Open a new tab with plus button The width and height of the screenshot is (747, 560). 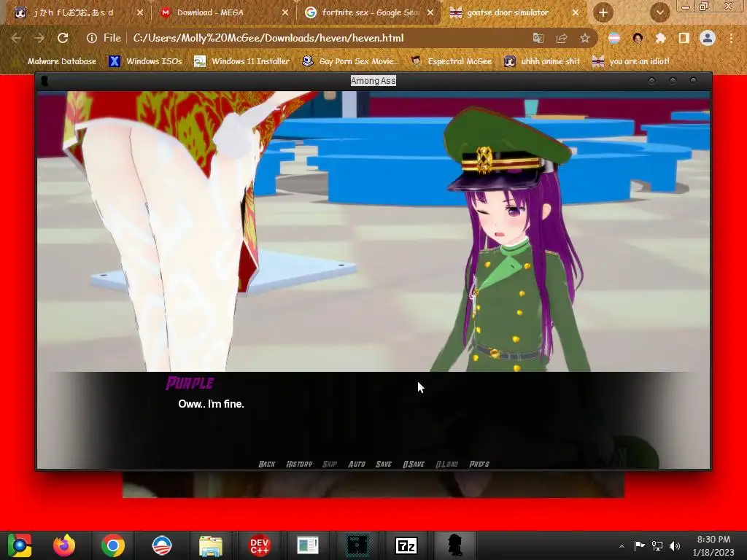pos(603,13)
